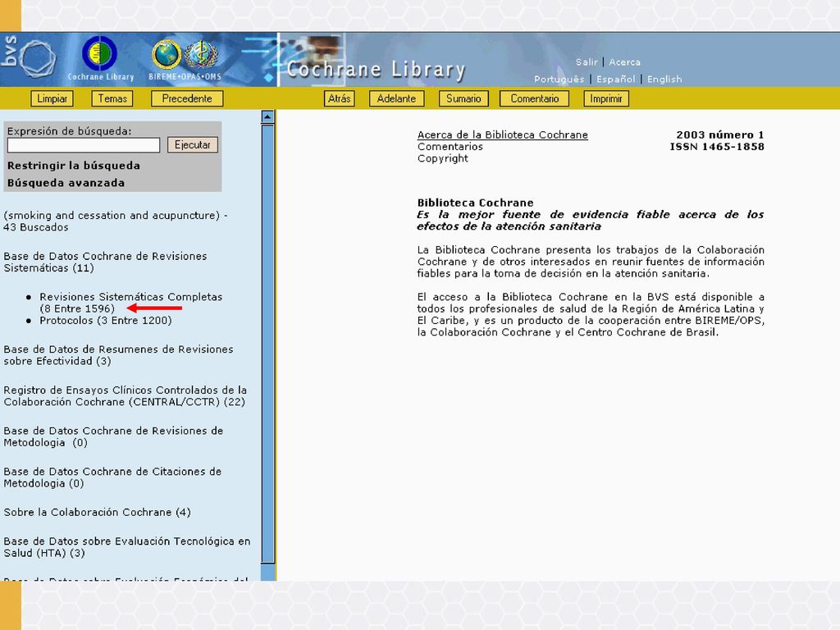Open Registro de Ensayos Clínicos Controlados (22)
This screenshot has height=630, width=840.
[126, 396]
